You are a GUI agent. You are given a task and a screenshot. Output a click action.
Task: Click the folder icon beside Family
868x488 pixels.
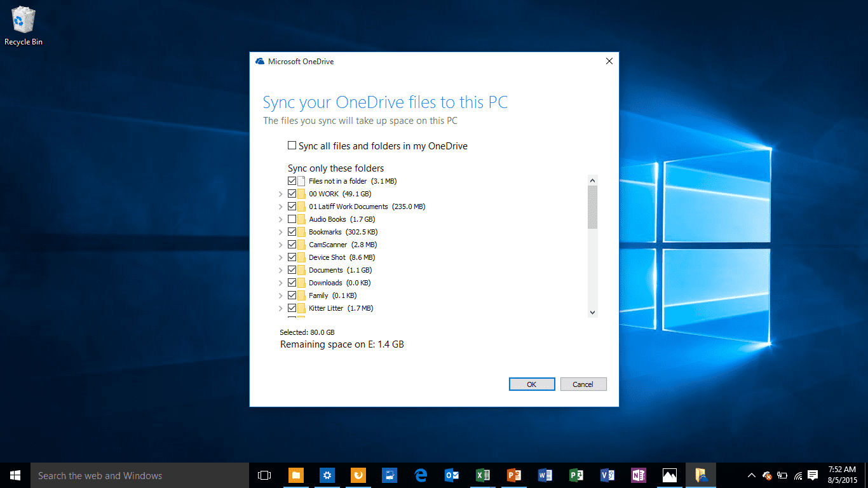tap(302, 295)
